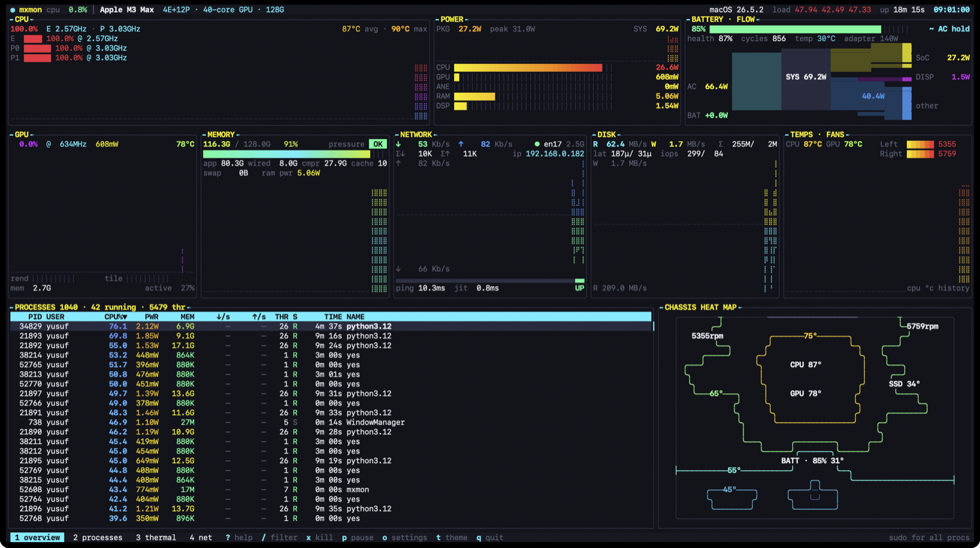Click the Right fan speed bar
The image size is (980, 548).
coord(920,154)
